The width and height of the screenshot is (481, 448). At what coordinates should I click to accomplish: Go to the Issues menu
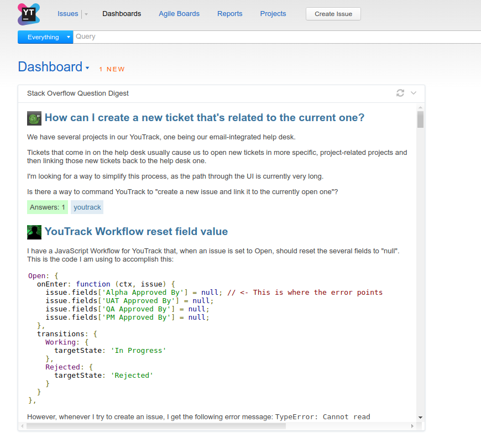(x=68, y=14)
